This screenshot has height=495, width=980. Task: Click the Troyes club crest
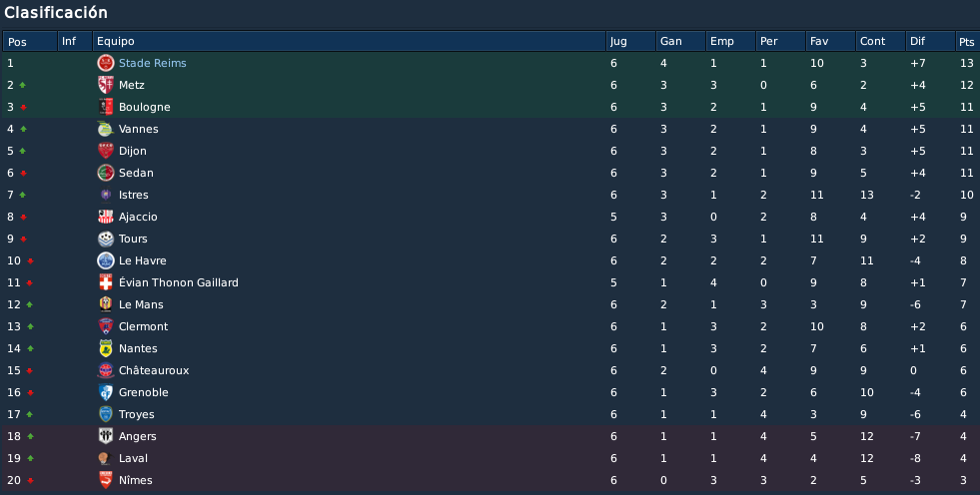106,414
